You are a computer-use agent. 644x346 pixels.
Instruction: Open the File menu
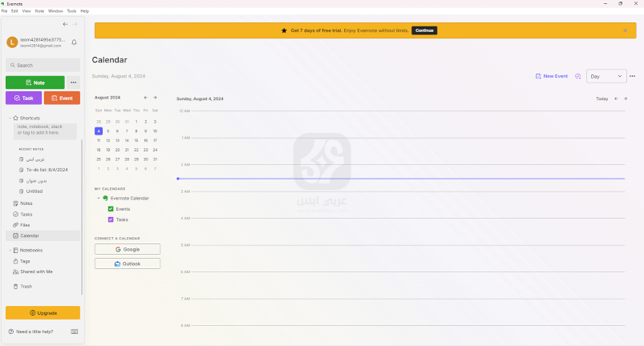pos(5,11)
